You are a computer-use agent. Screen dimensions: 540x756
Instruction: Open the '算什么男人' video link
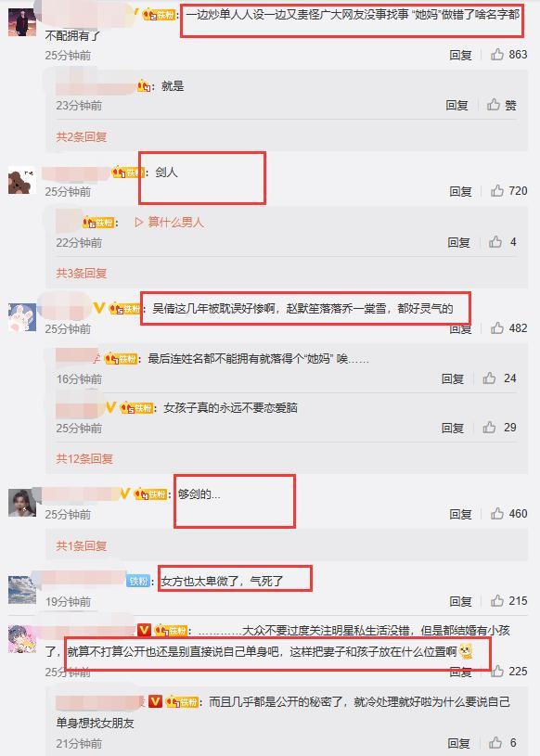[169, 223]
